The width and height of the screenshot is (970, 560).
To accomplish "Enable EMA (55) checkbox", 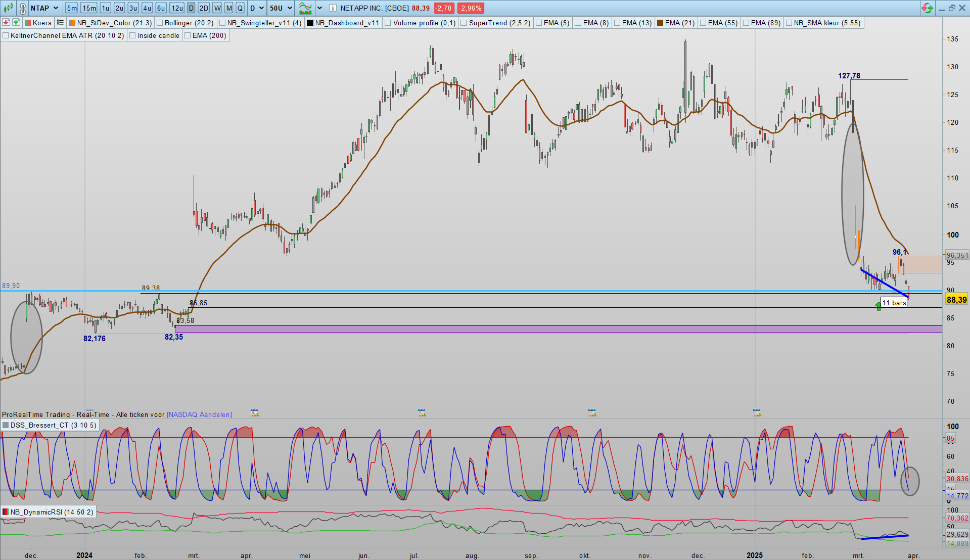I will tap(703, 23).
